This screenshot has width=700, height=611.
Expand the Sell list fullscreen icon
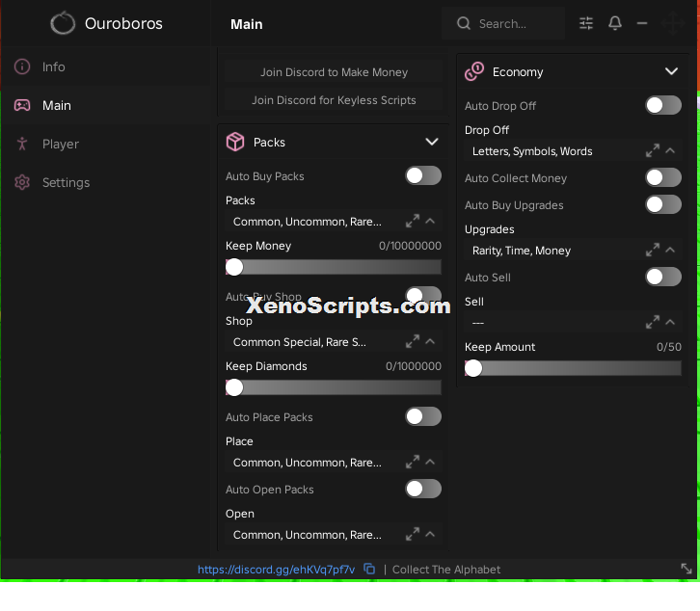(x=652, y=322)
